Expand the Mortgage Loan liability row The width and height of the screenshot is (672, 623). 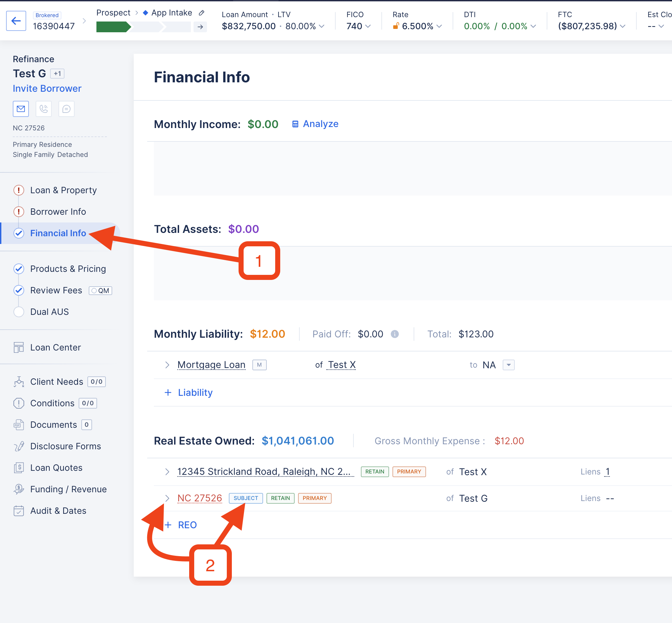167,365
